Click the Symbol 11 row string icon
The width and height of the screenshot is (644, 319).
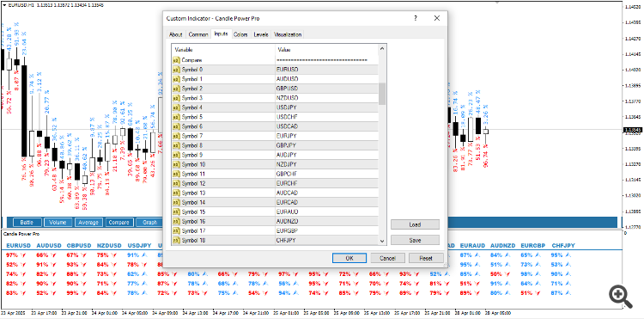point(176,174)
